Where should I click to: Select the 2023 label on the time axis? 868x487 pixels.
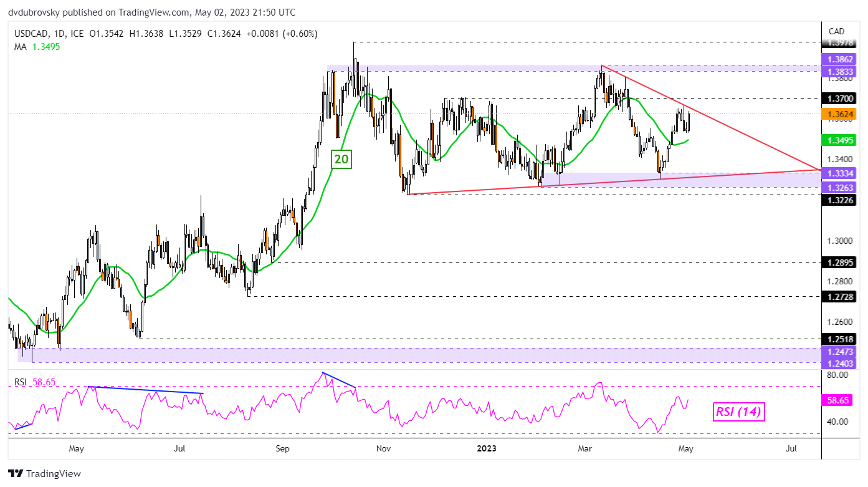point(486,448)
